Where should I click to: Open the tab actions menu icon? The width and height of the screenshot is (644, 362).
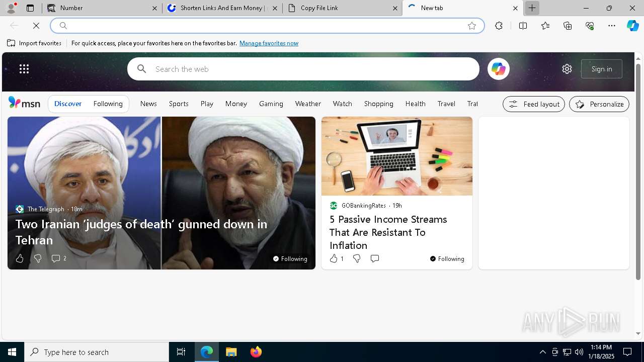point(30,8)
